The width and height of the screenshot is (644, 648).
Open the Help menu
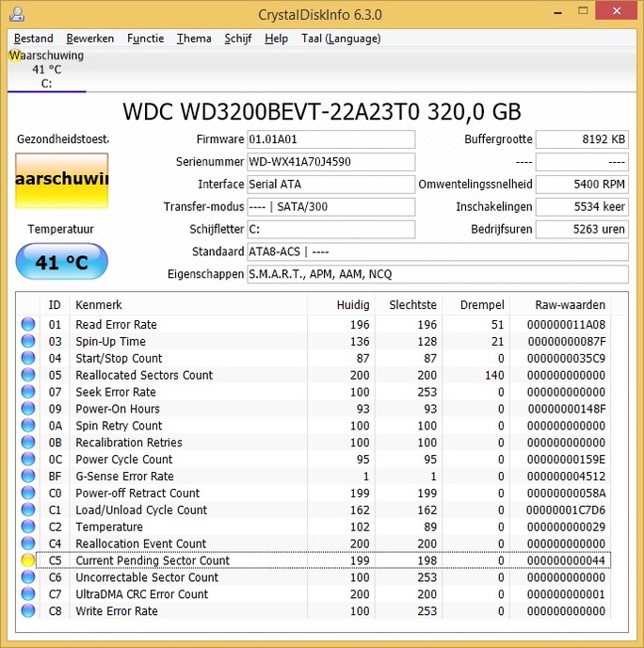coord(276,39)
